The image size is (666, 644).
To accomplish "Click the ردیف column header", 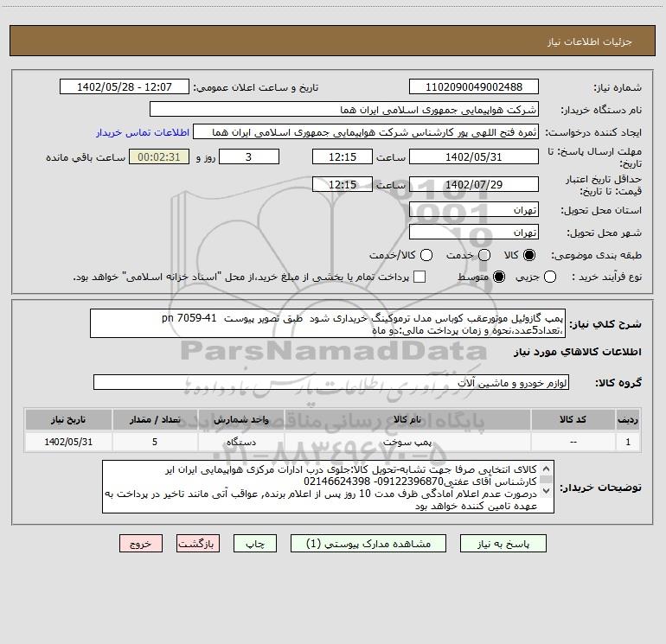I will click(628, 419).
